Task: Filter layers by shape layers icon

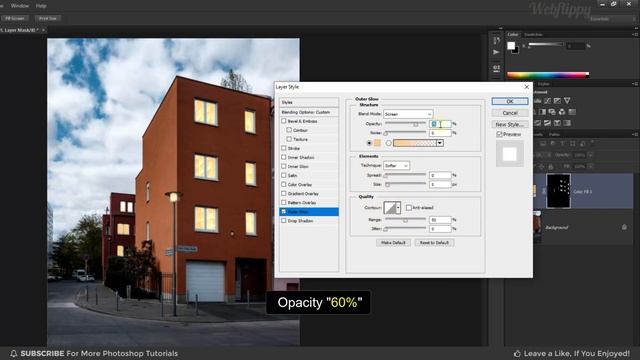Action: pyautogui.click(x=572, y=143)
